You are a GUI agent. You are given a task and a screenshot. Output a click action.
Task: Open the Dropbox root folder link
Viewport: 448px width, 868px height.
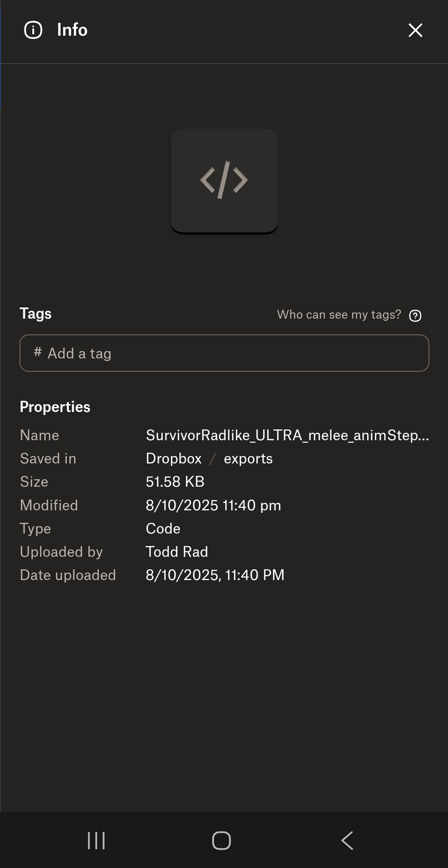(x=173, y=458)
